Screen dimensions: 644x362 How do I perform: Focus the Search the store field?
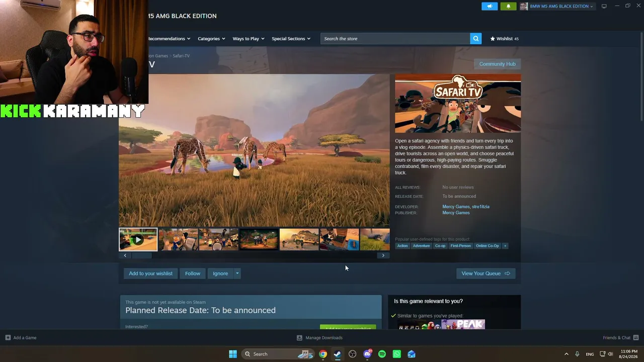click(395, 39)
